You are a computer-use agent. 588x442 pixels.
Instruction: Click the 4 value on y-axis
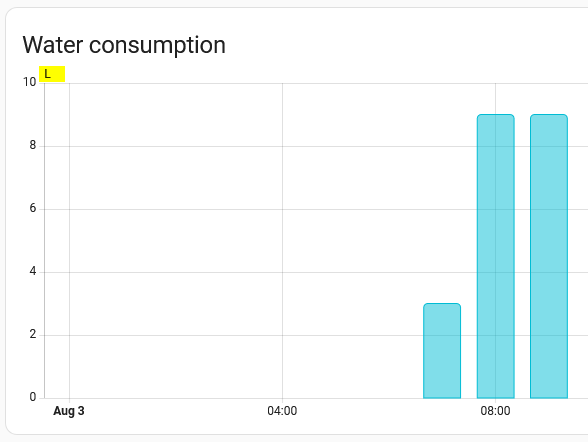click(33, 271)
